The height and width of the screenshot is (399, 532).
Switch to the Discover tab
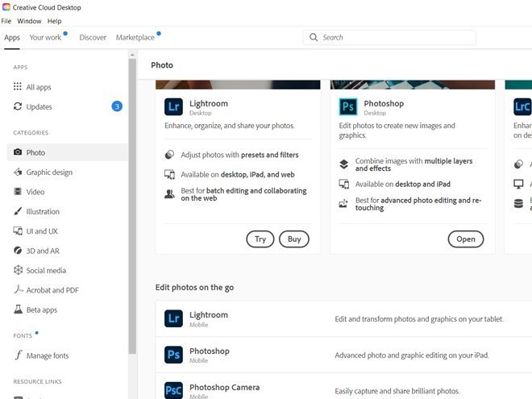pos(93,37)
